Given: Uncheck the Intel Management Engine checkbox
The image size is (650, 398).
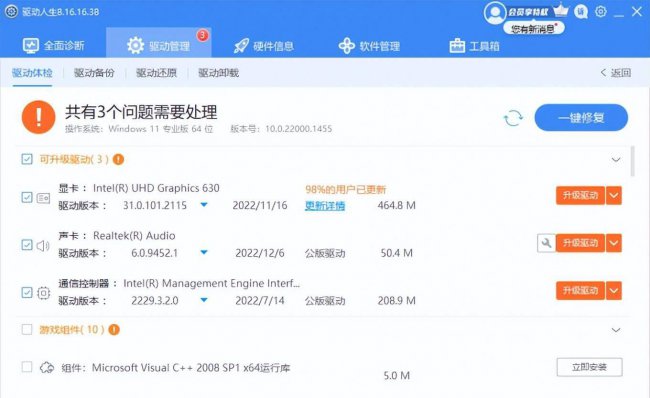Looking at the screenshot, I should coord(27,293).
